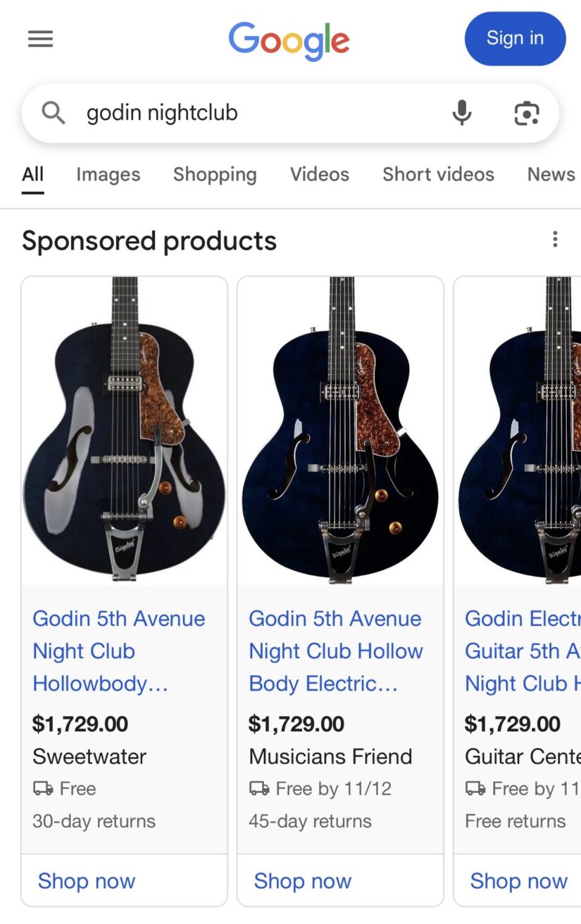Viewport: 581px width, 924px height.
Task: Go to the News tab
Action: (551, 175)
